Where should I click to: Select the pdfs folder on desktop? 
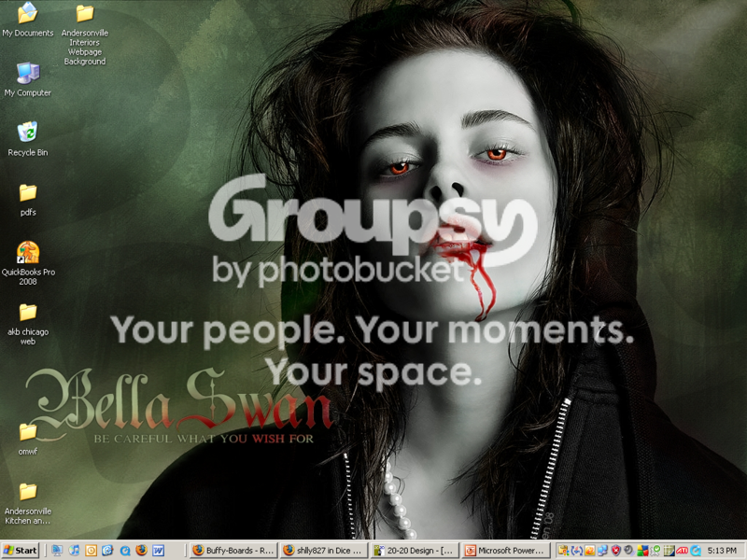pyautogui.click(x=28, y=201)
